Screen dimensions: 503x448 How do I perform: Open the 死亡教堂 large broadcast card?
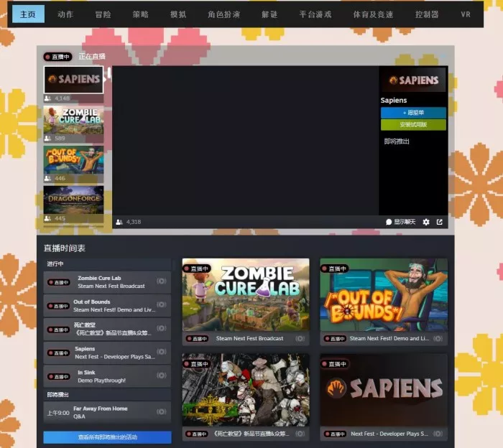(x=246, y=390)
